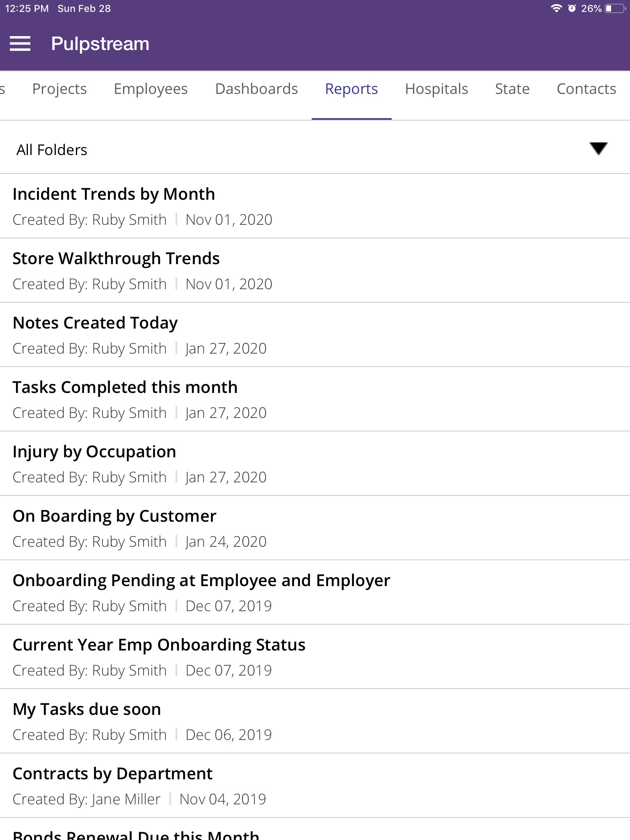Open Current Year Emp Onboarding Status report
The image size is (630, 840).
point(315,657)
